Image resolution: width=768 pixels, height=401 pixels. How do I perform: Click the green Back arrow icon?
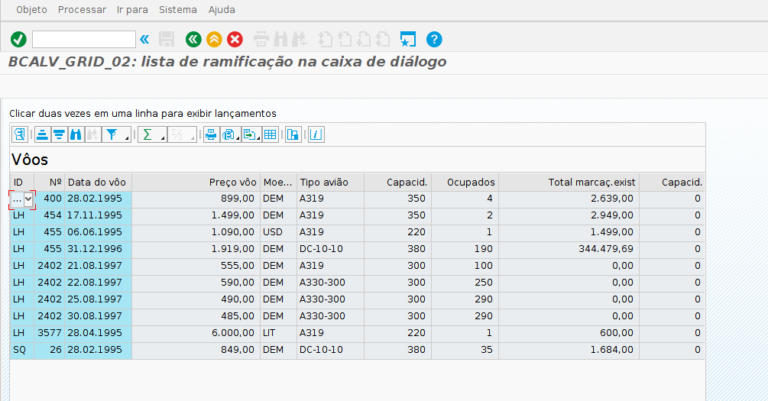coord(193,40)
